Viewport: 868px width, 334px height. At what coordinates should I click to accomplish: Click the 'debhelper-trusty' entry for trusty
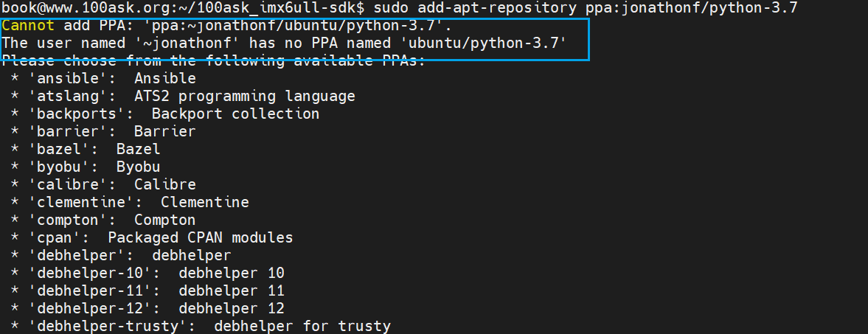coord(201,326)
